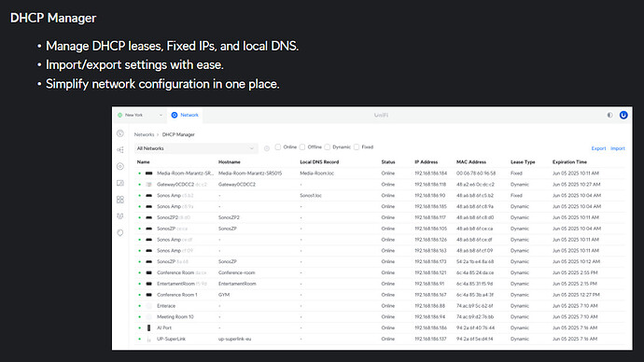The width and height of the screenshot is (644, 362).
Task: Click device icon in GatewayOCDCC2 row
Action: click(x=148, y=185)
